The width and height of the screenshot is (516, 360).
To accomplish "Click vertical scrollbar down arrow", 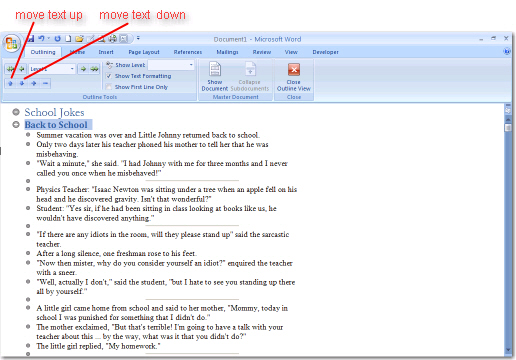I will tap(508, 350).
